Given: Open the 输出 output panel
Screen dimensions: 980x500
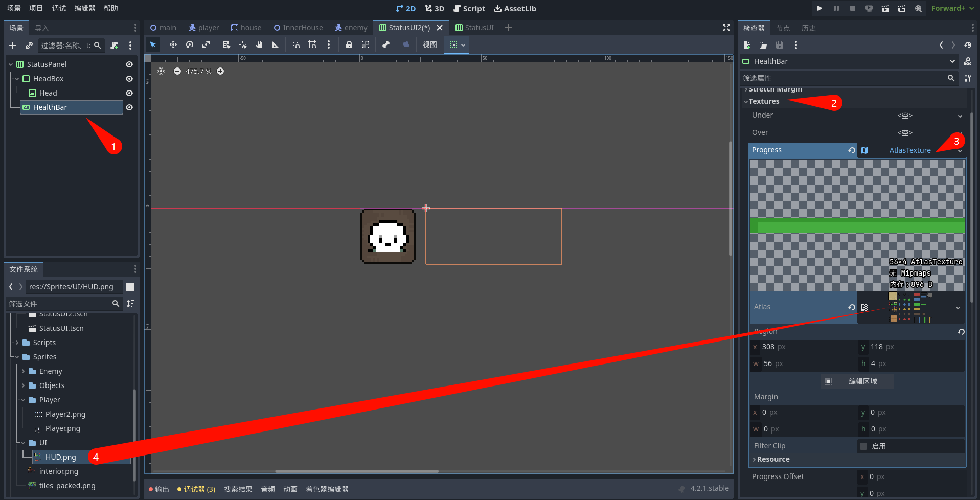Looking at the screenshot, I should (x=159, y=489).
